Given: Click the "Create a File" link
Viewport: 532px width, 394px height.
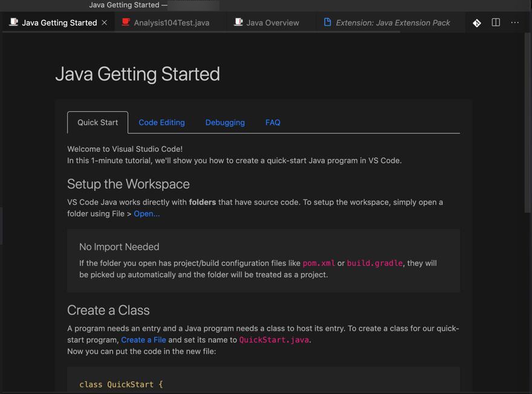Looking at the screenshot, I should pyautogui.click(x=143, y=340).
